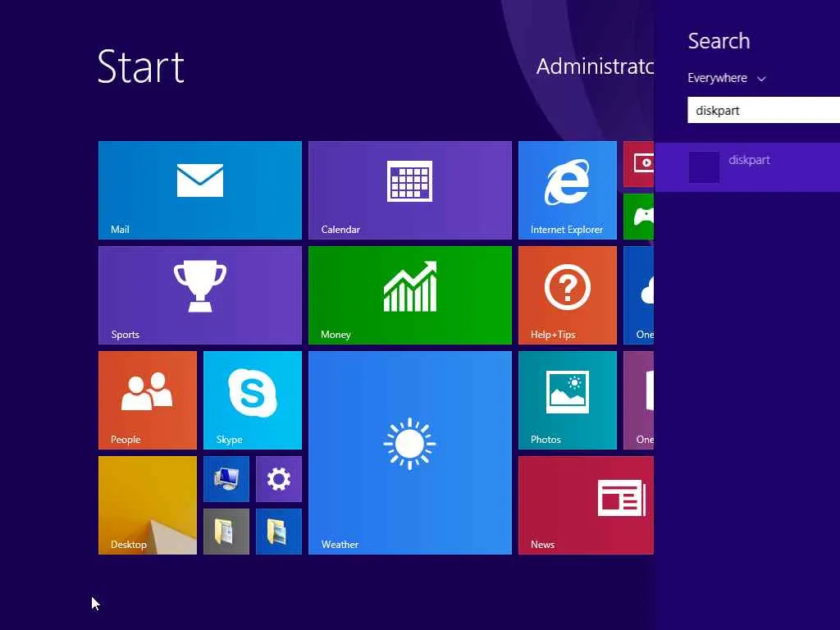Open the People tile
840x630 pixels.
coord(148,400)
